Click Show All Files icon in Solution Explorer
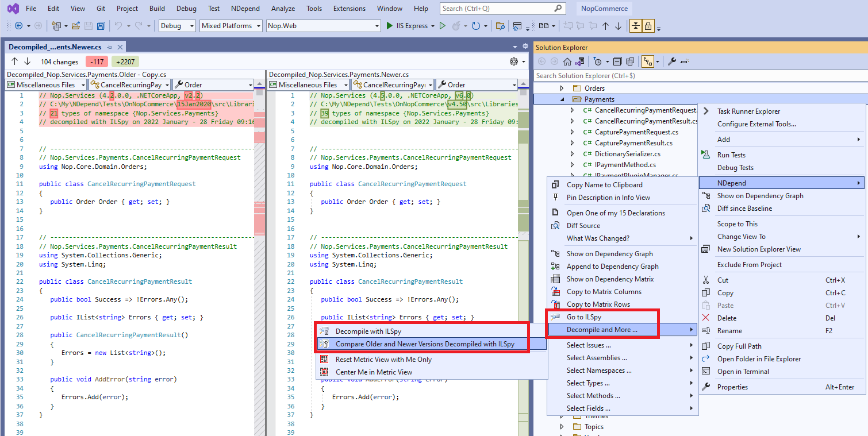 point(630,61)
